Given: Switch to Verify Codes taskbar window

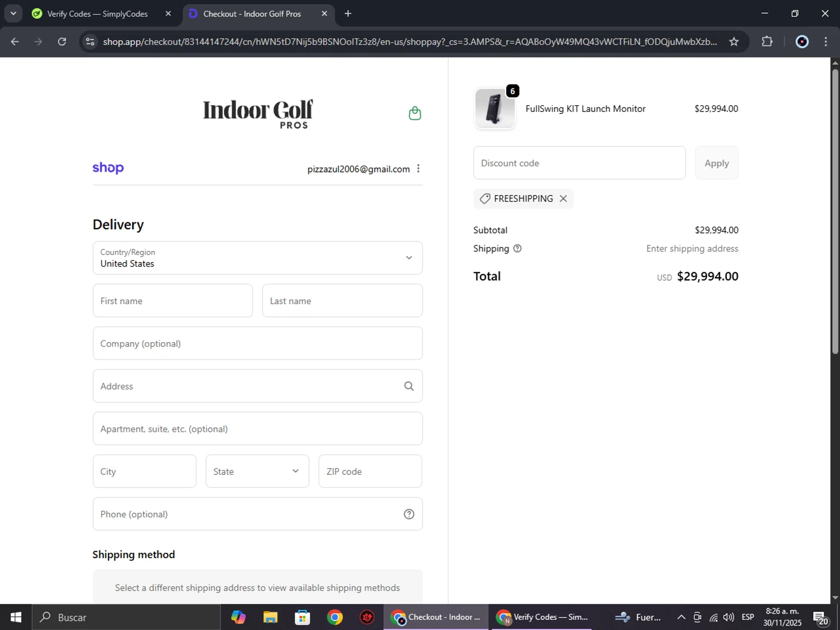Looking at the screenshot, I should point(542,617).
